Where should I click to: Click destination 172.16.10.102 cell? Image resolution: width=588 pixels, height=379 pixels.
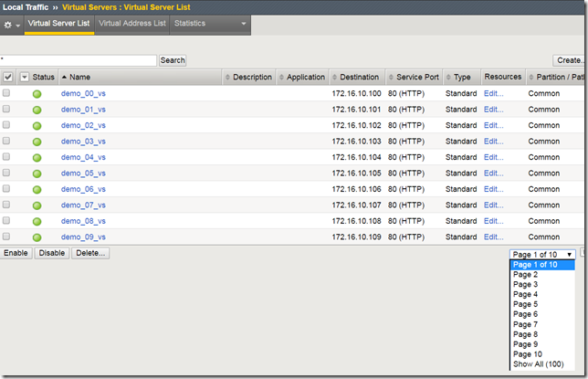coord(356,125)
